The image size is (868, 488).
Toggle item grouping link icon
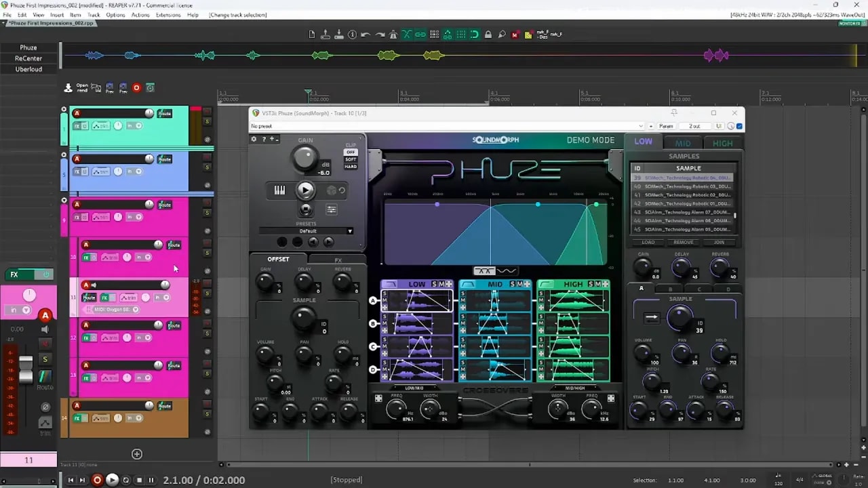(420, 35)
